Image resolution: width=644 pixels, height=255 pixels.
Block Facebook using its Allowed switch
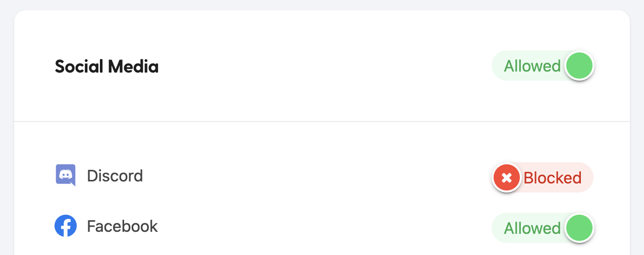click(543, 228)
